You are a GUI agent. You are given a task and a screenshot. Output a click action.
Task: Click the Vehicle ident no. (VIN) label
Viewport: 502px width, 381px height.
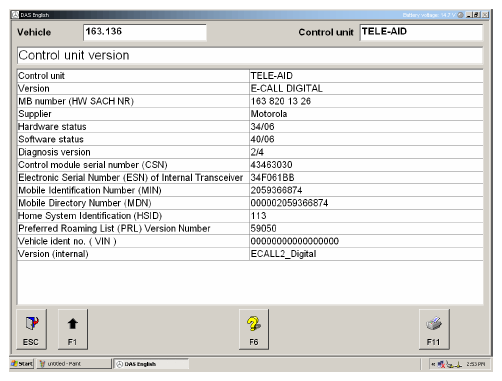click(x=67, y=241)
